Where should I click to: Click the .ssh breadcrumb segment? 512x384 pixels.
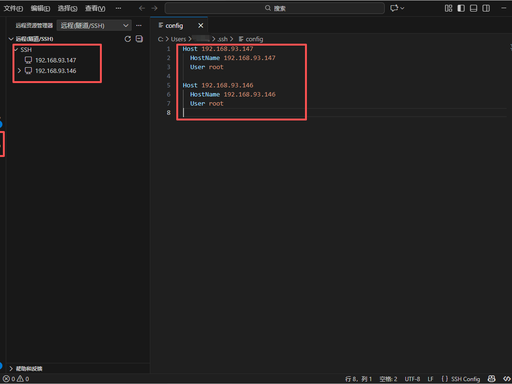pyautogui.click(x=223, y=39)
